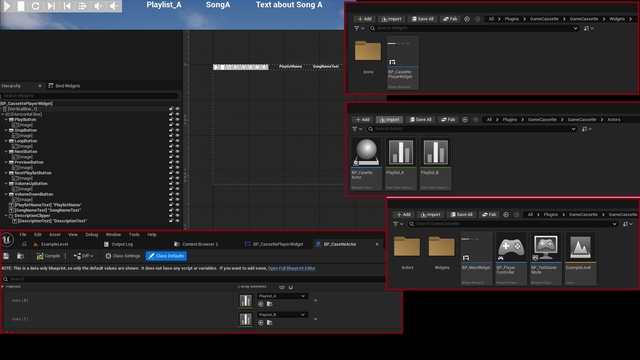
Task: Switch to the ExampleLevel tab
Action: pos(51,244)
